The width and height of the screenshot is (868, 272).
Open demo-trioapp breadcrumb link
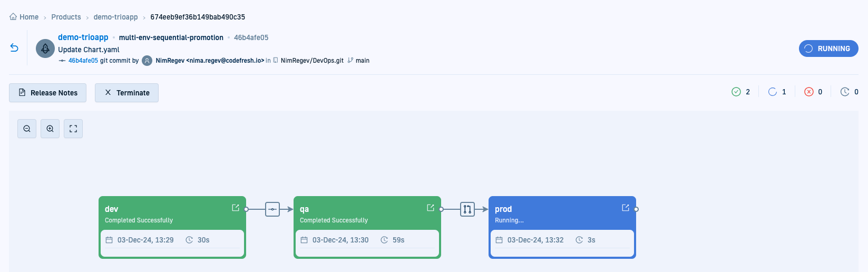pyautogui.click(x=115, y=17)
